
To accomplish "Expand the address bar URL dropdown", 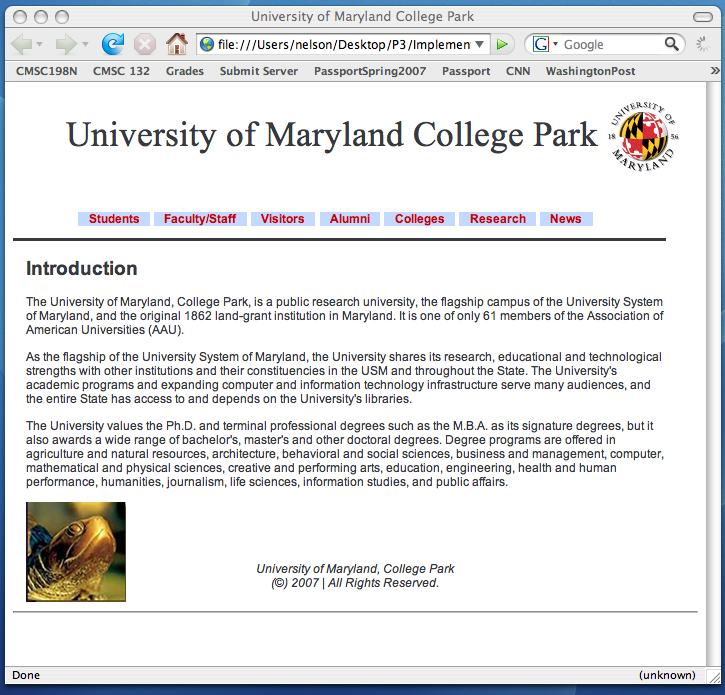I will [479, 44].
